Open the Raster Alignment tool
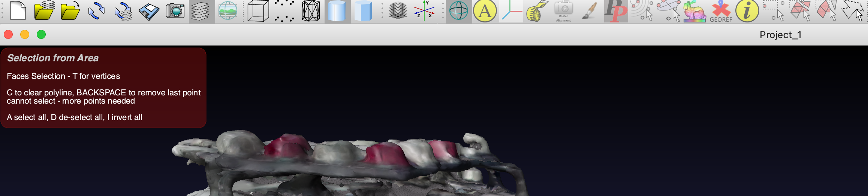The image size is (868, 196). click(563, 11)
